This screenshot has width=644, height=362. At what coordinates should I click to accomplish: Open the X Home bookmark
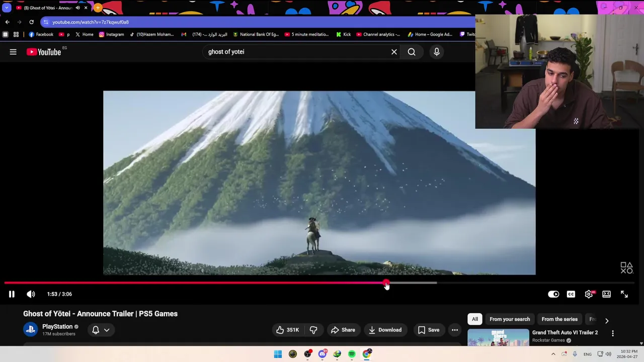tap(84, 34)
